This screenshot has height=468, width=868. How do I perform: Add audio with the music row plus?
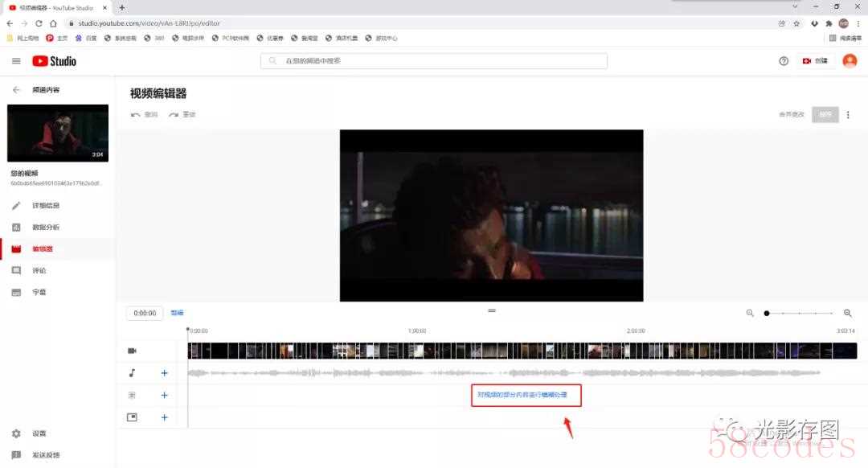tap(165, 373)
